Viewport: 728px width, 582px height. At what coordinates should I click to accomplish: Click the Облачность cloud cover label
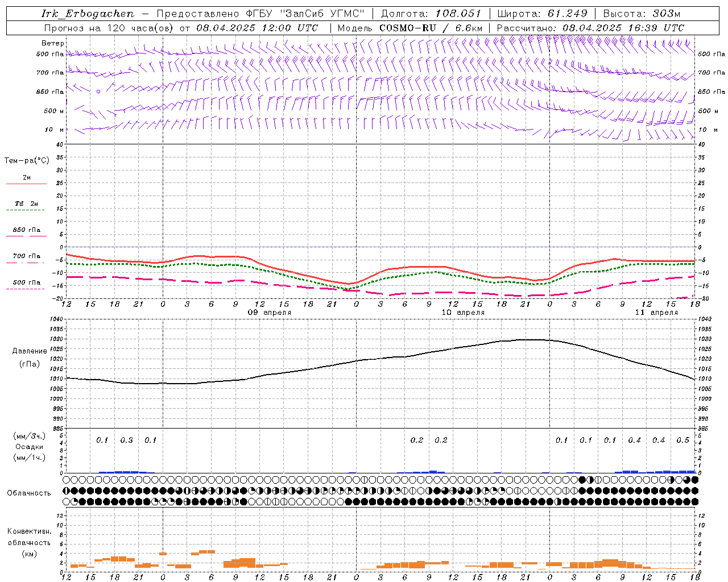pos(29,493)
